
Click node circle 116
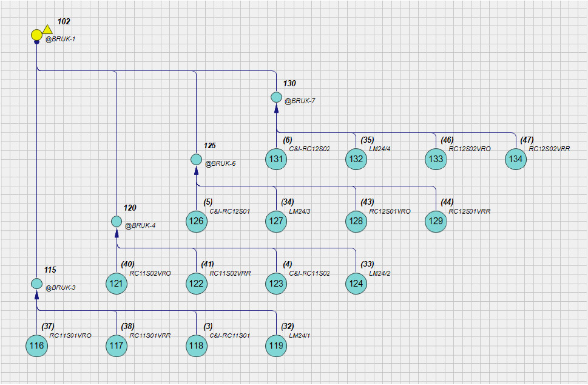(x=36, y=346)
